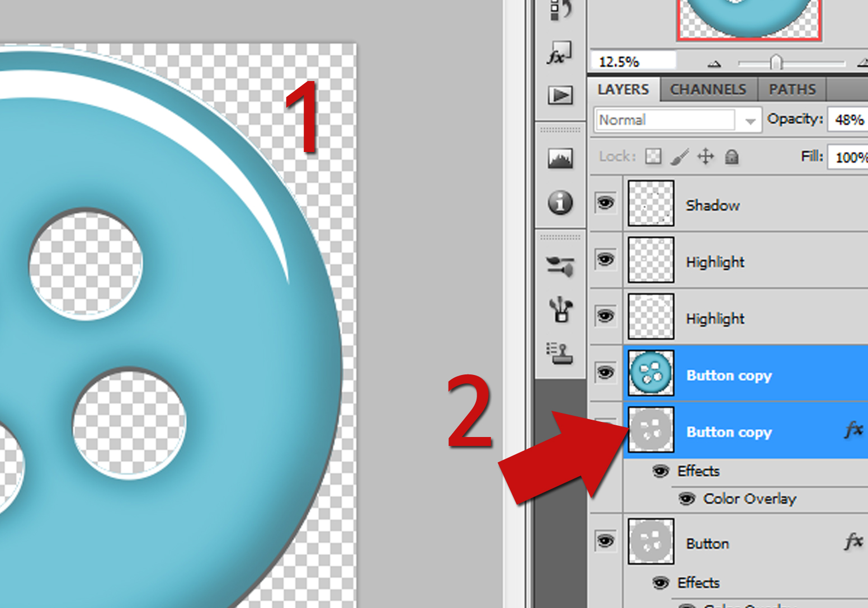Switch to the Paths tab

coord(792,89)
